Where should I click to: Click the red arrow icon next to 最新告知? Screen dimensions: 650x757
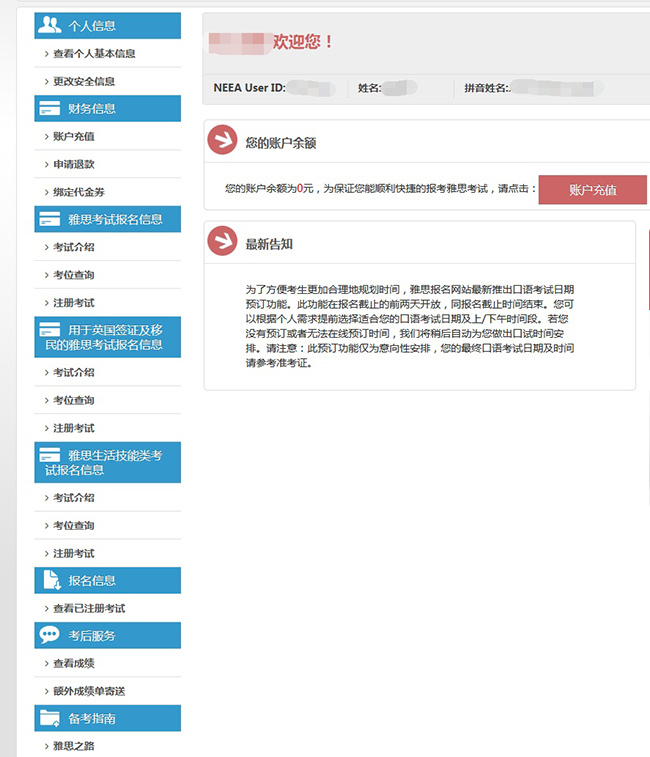221,242
